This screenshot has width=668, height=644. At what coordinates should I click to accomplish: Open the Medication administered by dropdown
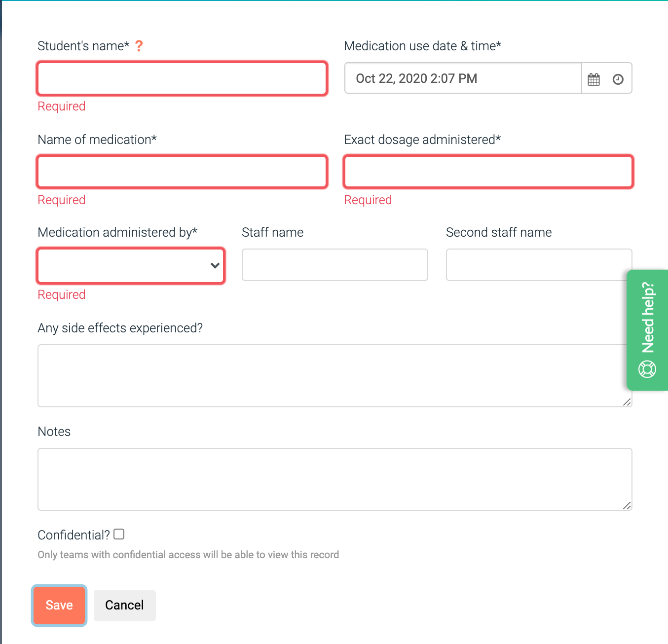coord(131,266)
